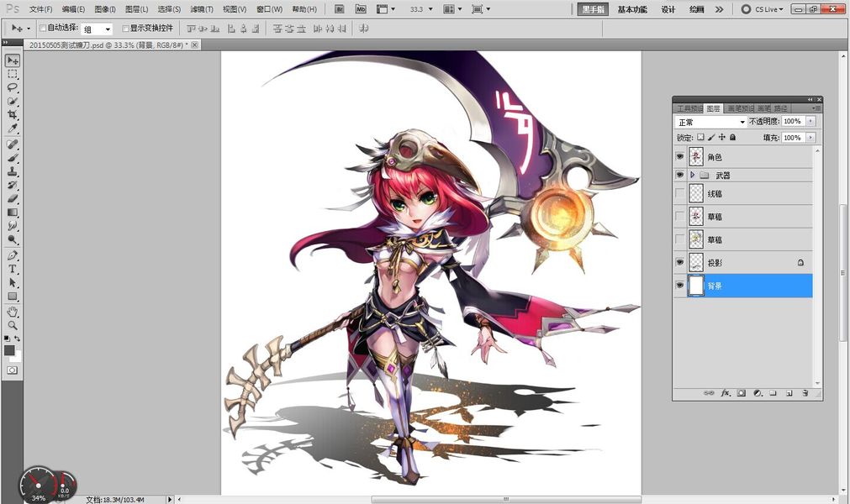Image resolution: width=850 pixels, height=504 pixels.
Task: Launch Mini Bridge from the Mb icon
Action: click(361, 9)
